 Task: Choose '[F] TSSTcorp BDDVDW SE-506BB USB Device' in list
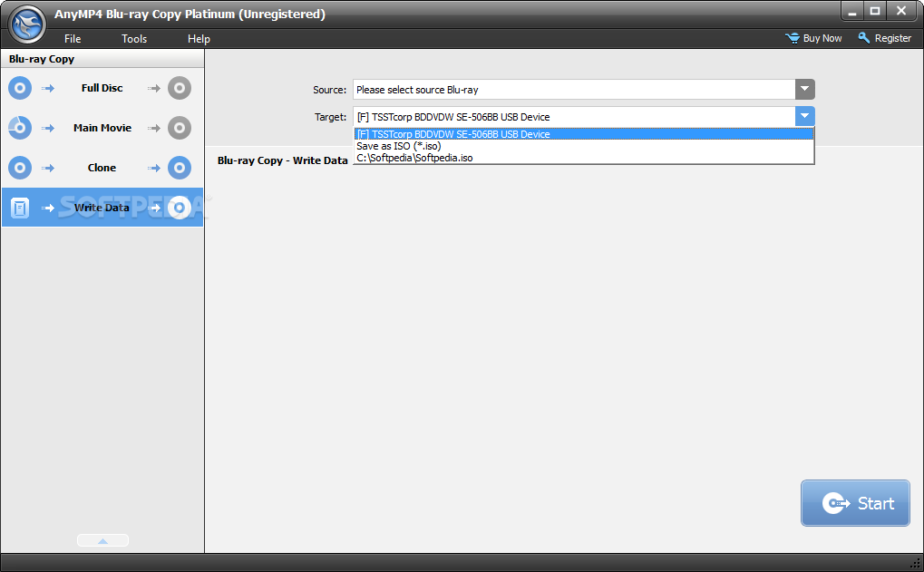coord(583,134)
